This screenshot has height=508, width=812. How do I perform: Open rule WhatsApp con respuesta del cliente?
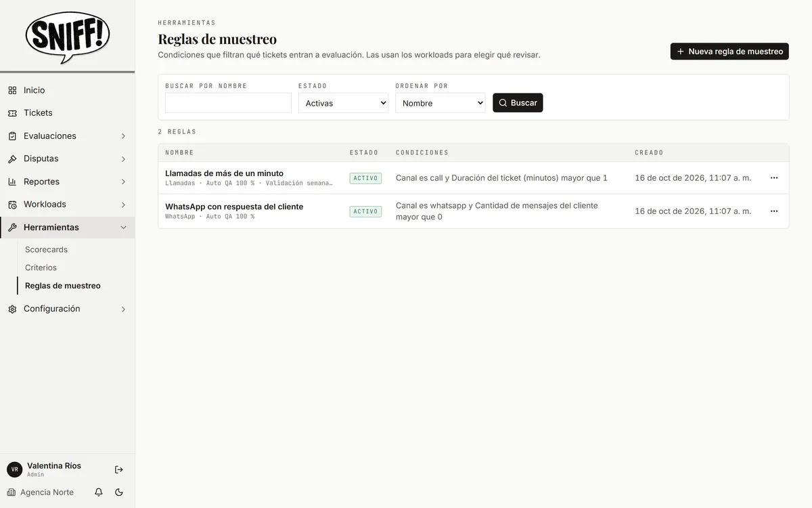234,207
